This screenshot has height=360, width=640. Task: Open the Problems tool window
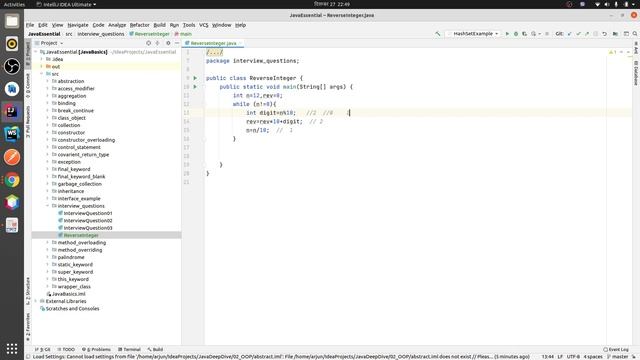[x=96, y=349]
